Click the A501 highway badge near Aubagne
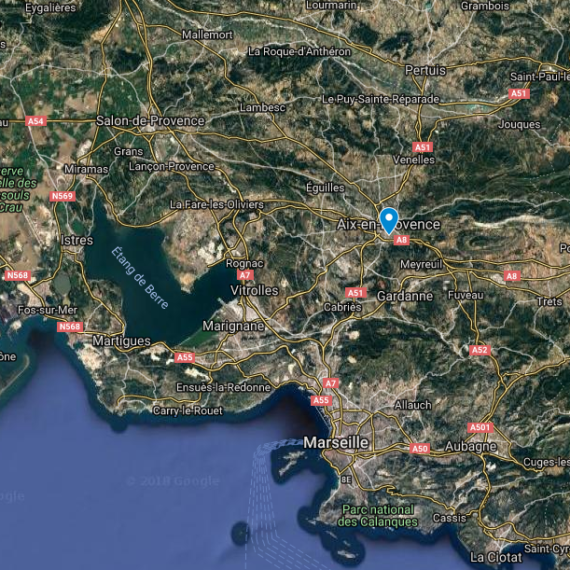Viewport: 570px width, 570px height. pyautogui.click(x=480, y=427)
